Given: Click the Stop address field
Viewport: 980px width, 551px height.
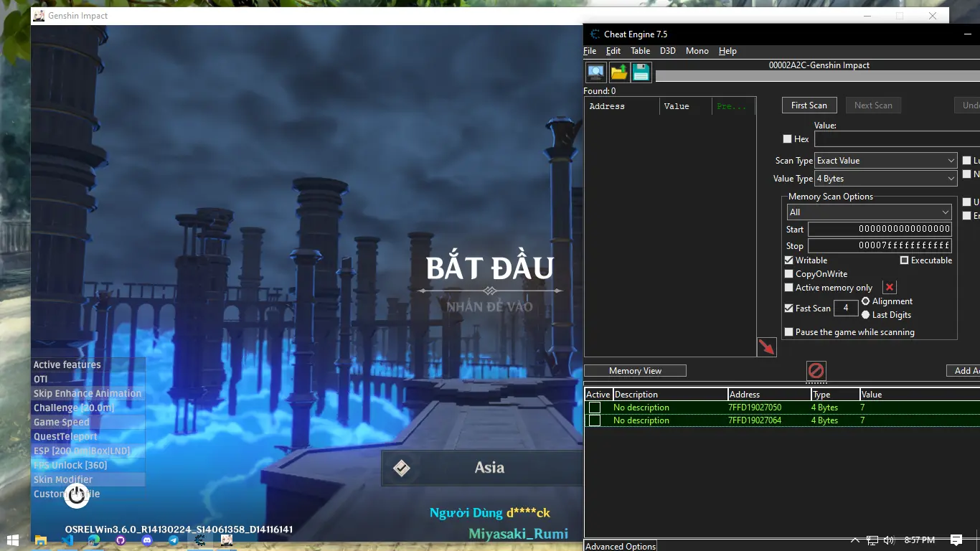Looking at the screenshot, I should (x=880, y=246).
